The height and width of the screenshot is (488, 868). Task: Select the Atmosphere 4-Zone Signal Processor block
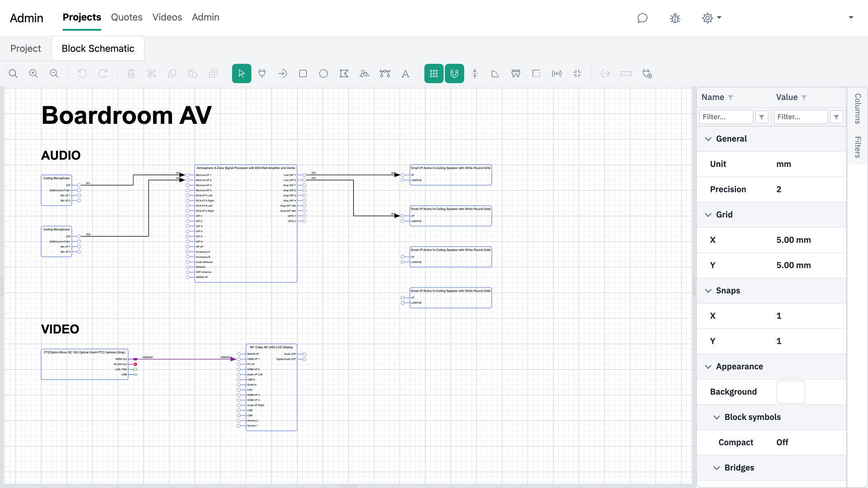click(x=246, y=224)
